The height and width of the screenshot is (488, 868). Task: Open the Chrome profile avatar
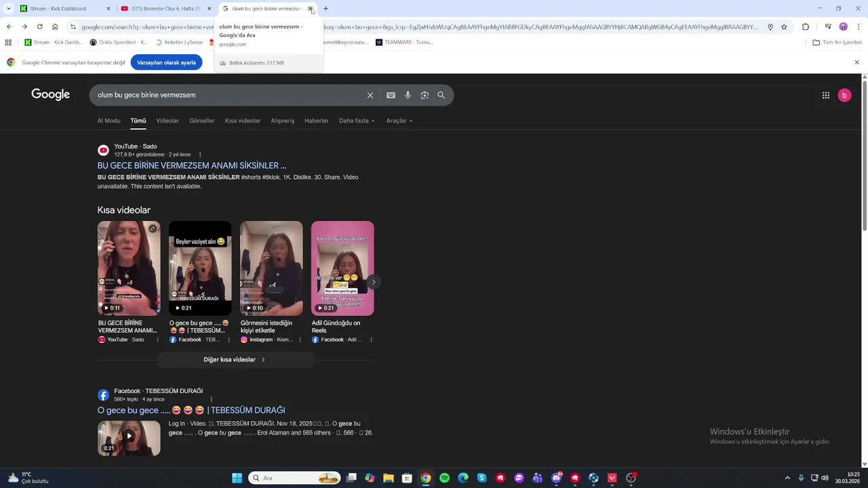[843, 27]
